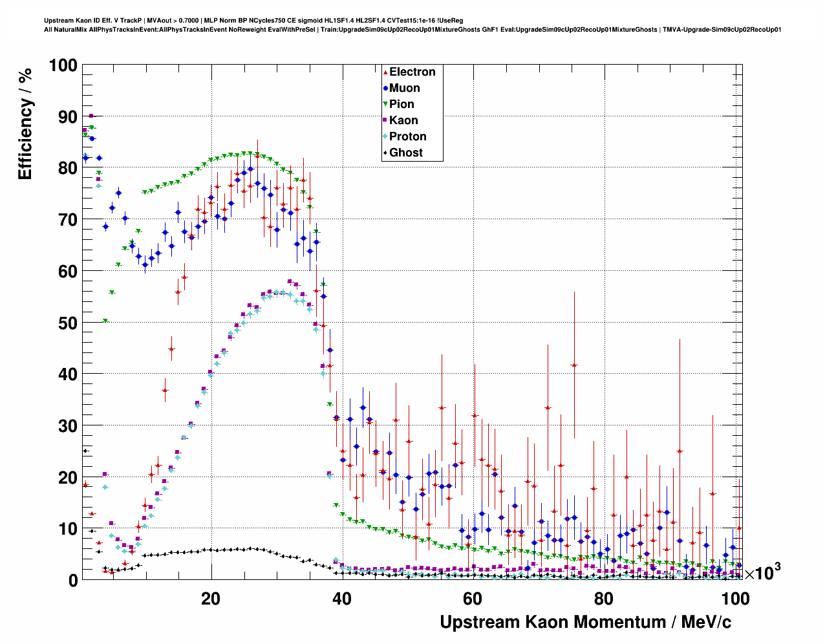Image resolution: width=825 pixels, height=644 pixels.
Task: Click the second title line starting "All NaturalMix"
Action: (x=412, y=30)
